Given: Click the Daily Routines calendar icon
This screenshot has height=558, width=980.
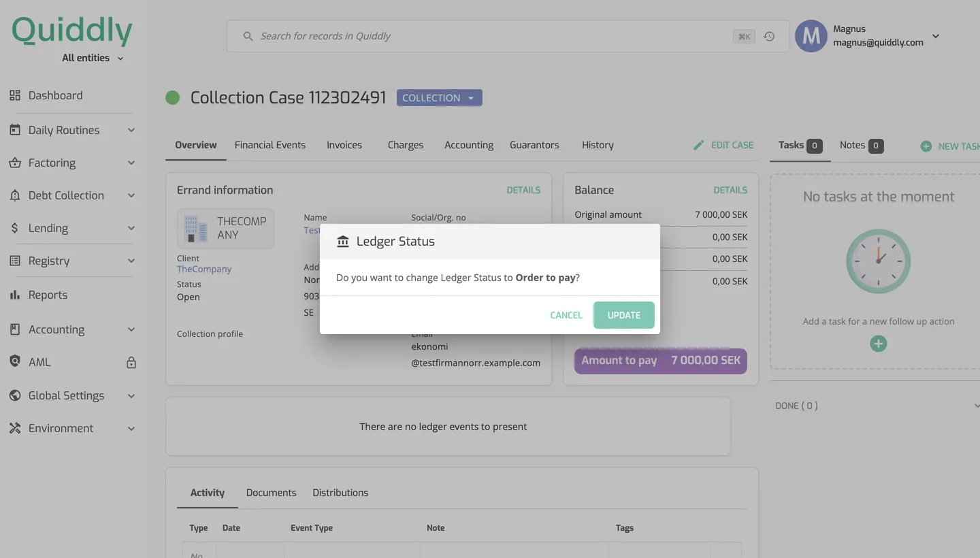Looking at the screenshot, I should (15, 129).
